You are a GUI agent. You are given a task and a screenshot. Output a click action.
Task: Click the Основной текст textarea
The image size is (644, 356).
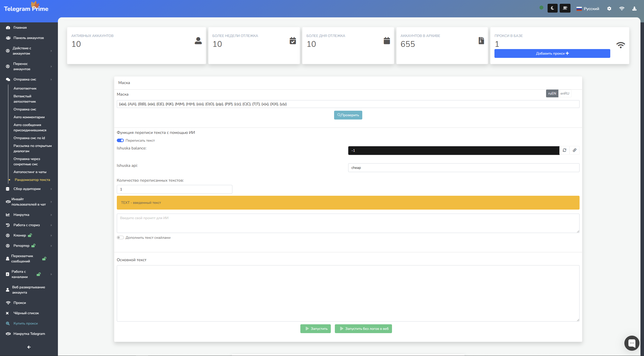348,293
